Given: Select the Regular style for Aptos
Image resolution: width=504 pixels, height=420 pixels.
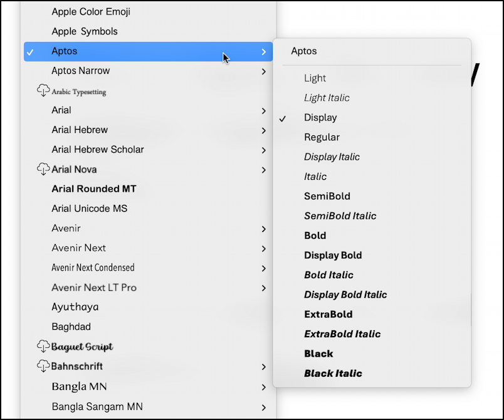Looking at the screenshot, I should pyautogui.click(x=322, y=137).
